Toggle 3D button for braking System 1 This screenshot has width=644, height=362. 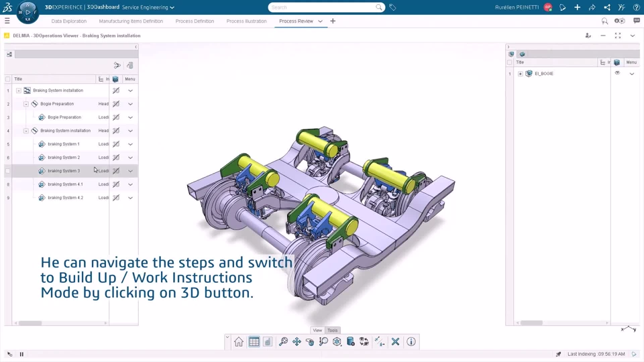(116, 144)
